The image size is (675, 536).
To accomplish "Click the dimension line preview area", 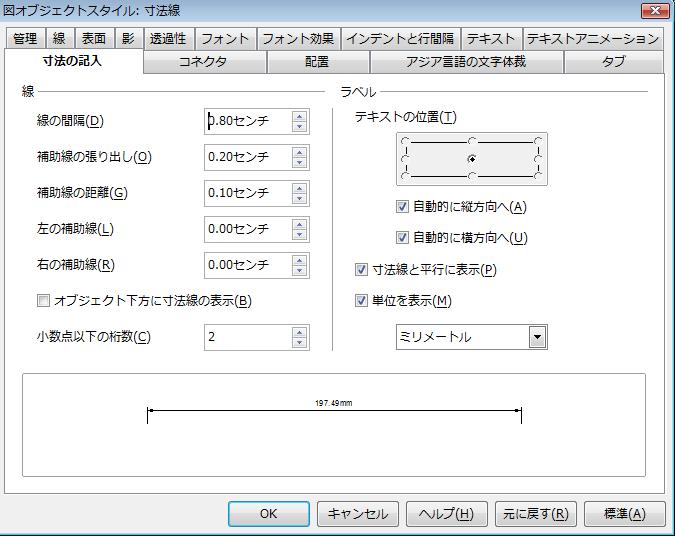I will point(334,425).
